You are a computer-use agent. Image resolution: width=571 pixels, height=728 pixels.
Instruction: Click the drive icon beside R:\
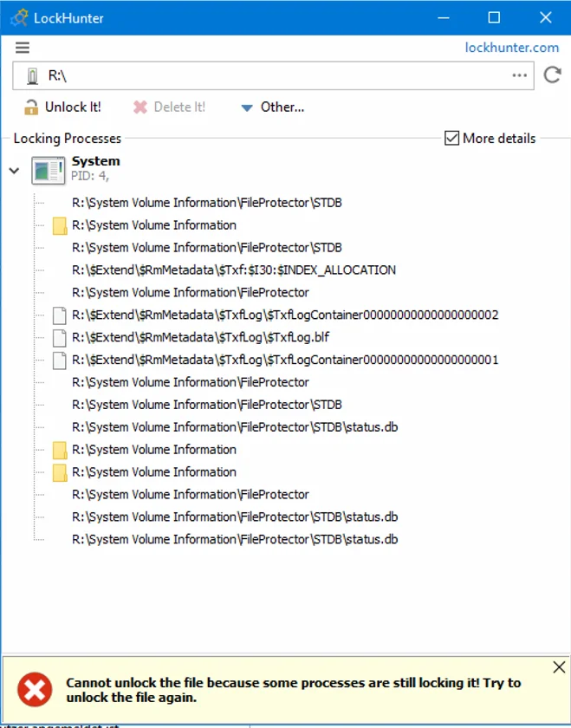click(32, 75)
